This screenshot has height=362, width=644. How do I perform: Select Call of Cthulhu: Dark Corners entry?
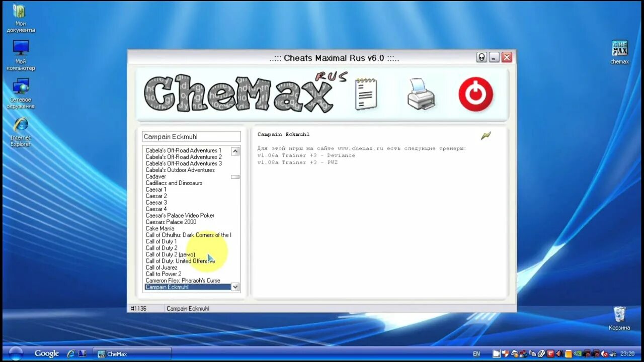pos(188,235)
